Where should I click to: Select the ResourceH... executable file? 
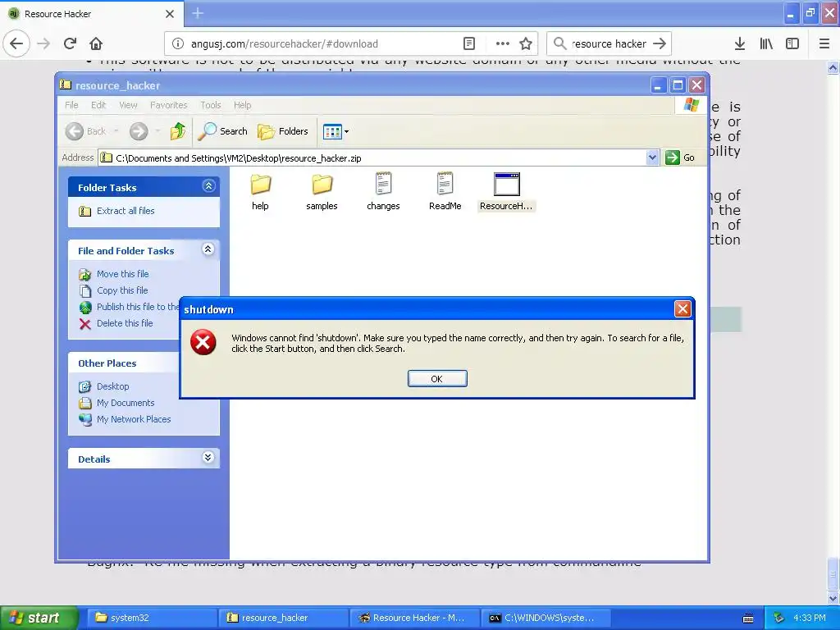point(506,192)
